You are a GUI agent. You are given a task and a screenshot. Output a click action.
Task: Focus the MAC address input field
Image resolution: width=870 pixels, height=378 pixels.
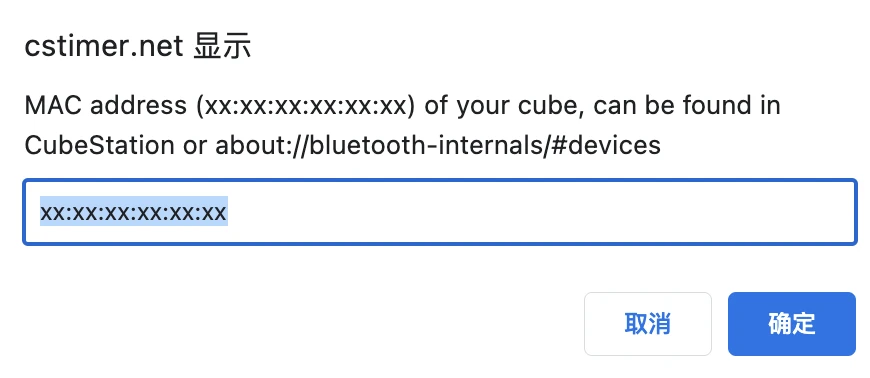439,211
